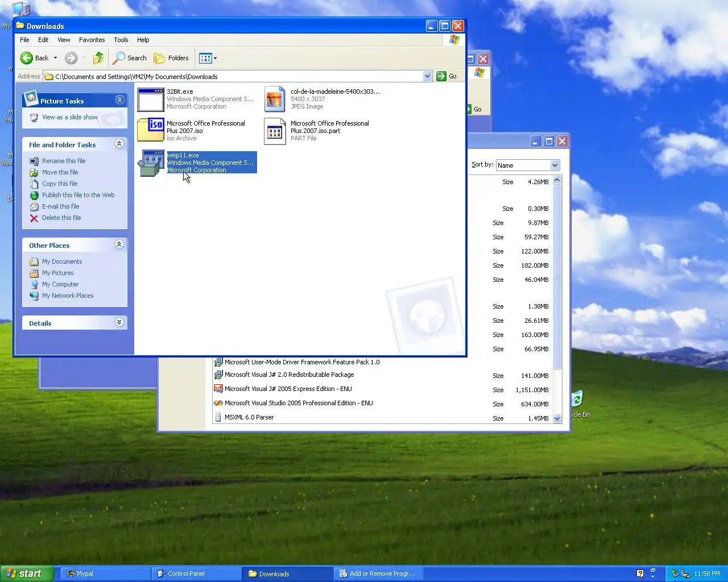Select the wmp11.exe installer icon
Viewport: 728px width, 582px height.
(151, 163)
